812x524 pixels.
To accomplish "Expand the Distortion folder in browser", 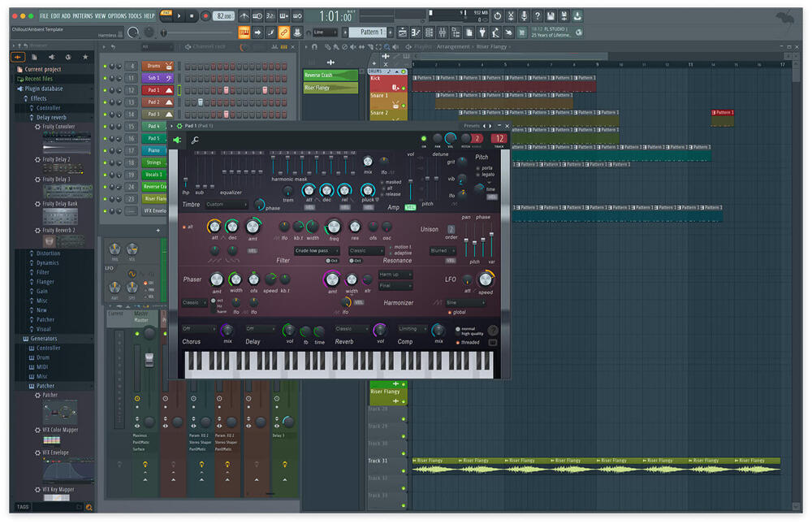I will click(47, 253).
